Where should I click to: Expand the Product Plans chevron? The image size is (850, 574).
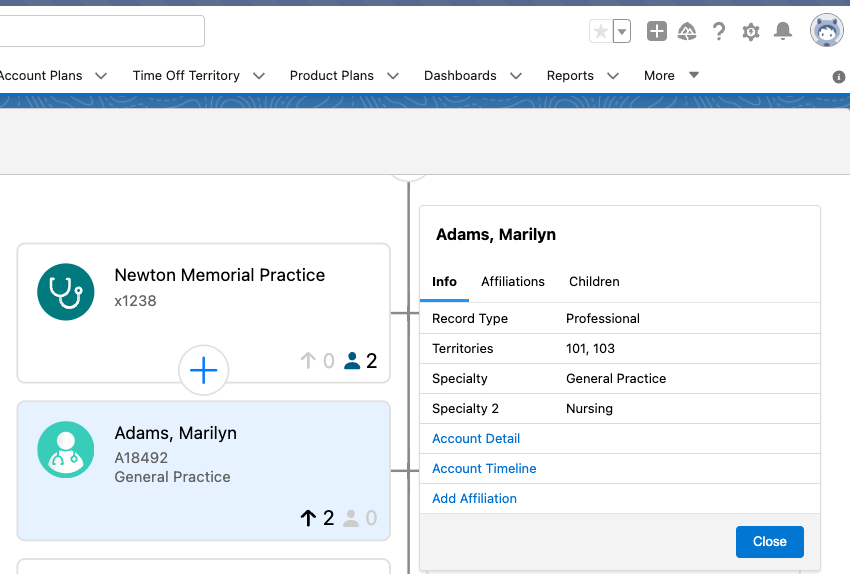(x=393, y=76)
